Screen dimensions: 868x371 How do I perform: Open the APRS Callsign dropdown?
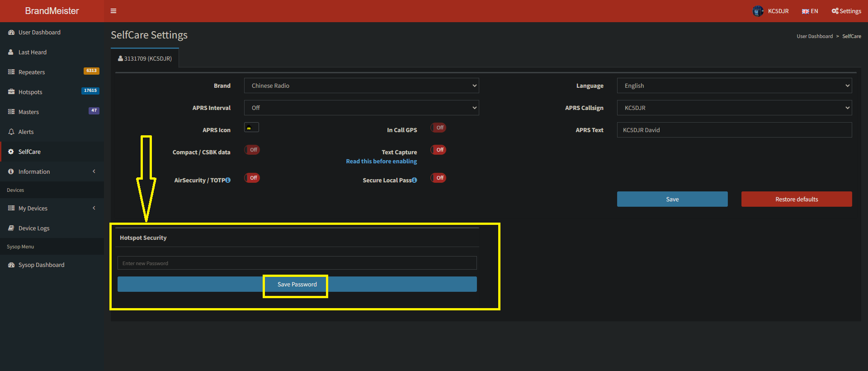735,108
